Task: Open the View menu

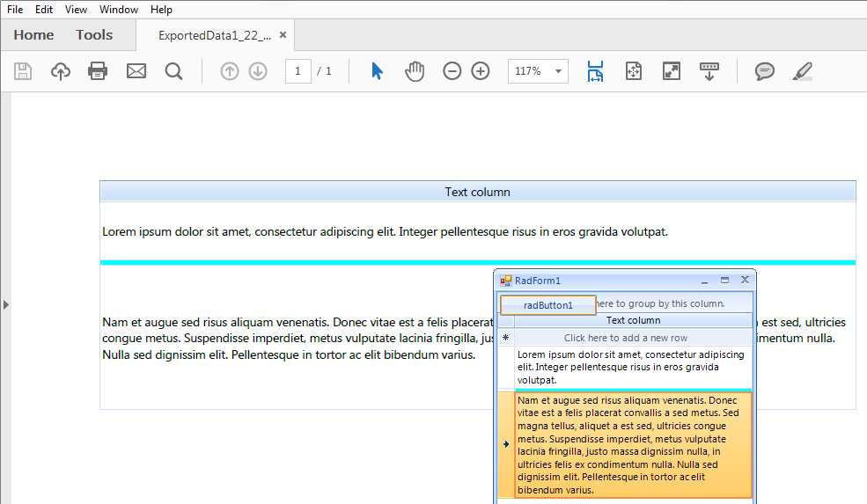Action: coord(76,10)
